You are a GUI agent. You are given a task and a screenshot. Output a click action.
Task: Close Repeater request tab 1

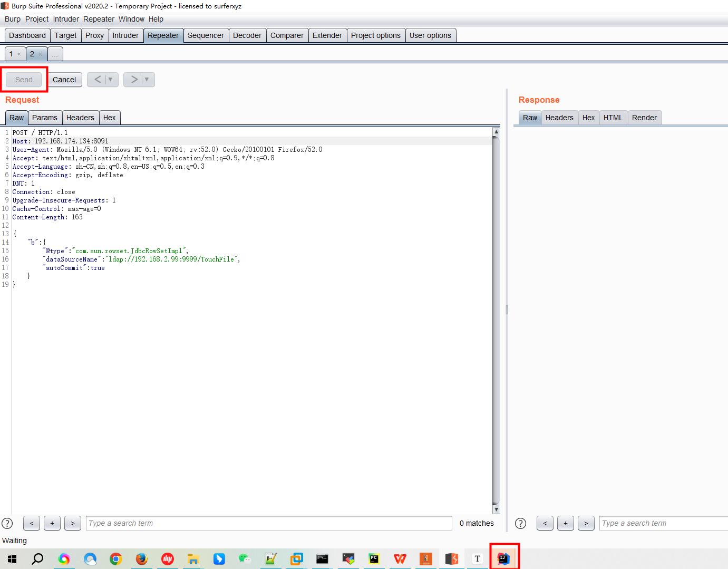coord(20,54)
